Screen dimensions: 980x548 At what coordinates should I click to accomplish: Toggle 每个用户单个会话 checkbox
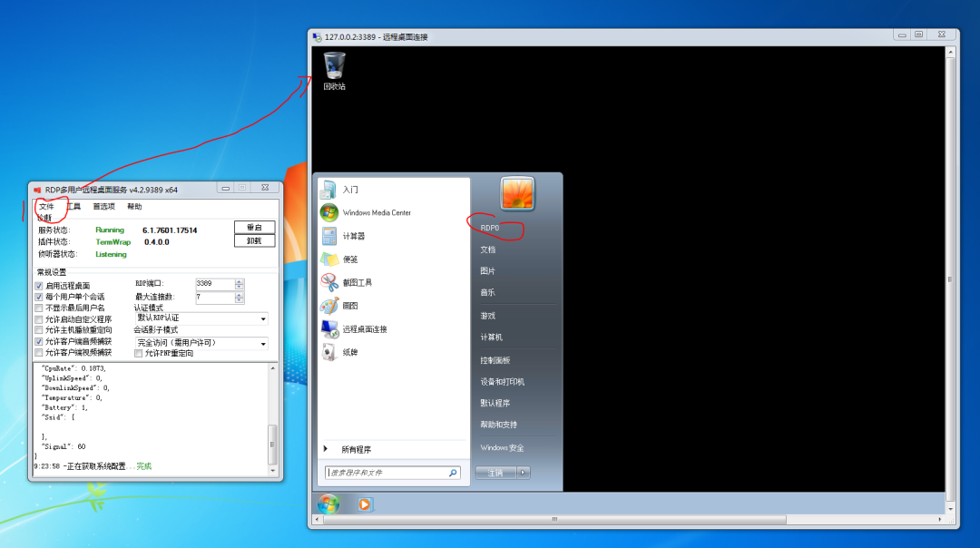click(39, 297)
